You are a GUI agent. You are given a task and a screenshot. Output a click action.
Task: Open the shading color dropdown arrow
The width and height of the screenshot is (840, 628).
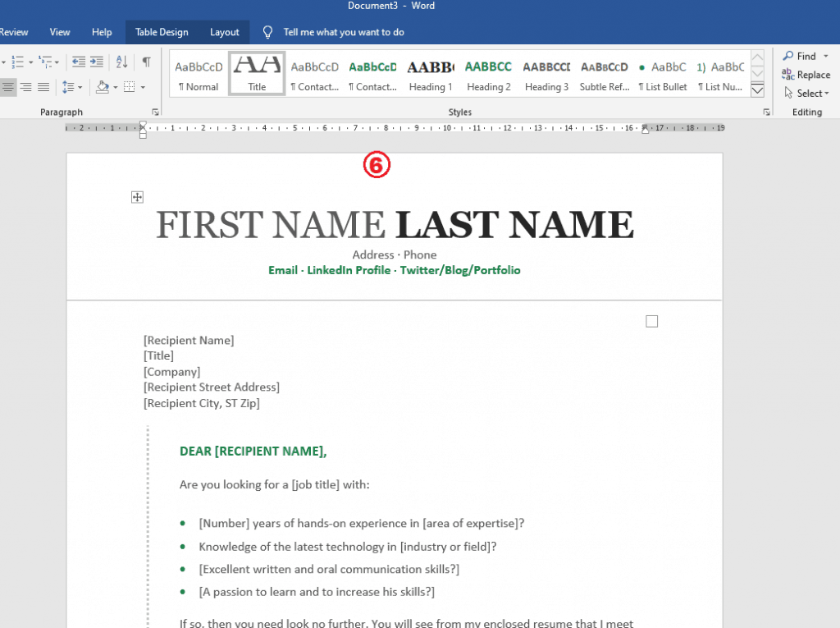point(115,87)
